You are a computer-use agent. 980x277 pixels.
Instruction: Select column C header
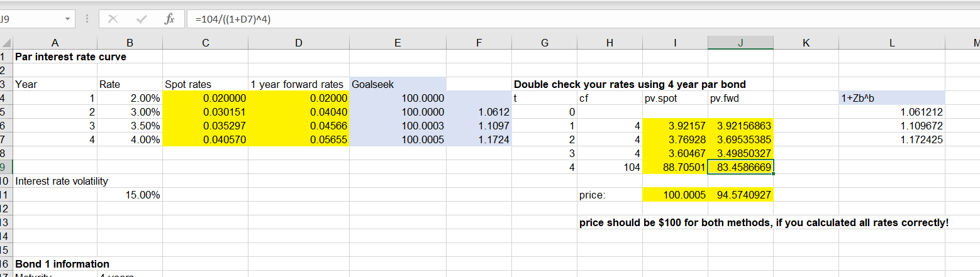click(205, 43)
